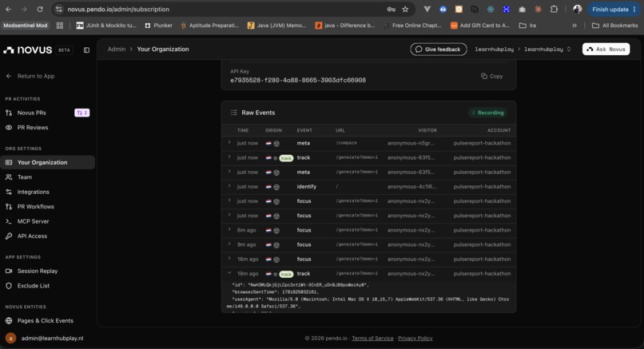Image resolution: width=644 pixels, height=349 pixels.
Task: Open the learnhubplay organization switcher dropdown
Action: pos(547,50)
